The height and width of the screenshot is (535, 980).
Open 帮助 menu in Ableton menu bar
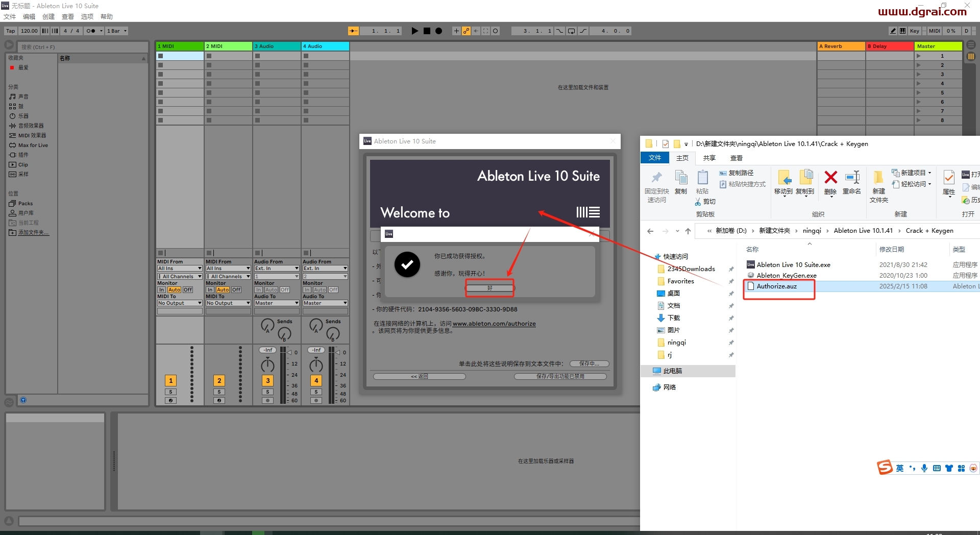106,17
